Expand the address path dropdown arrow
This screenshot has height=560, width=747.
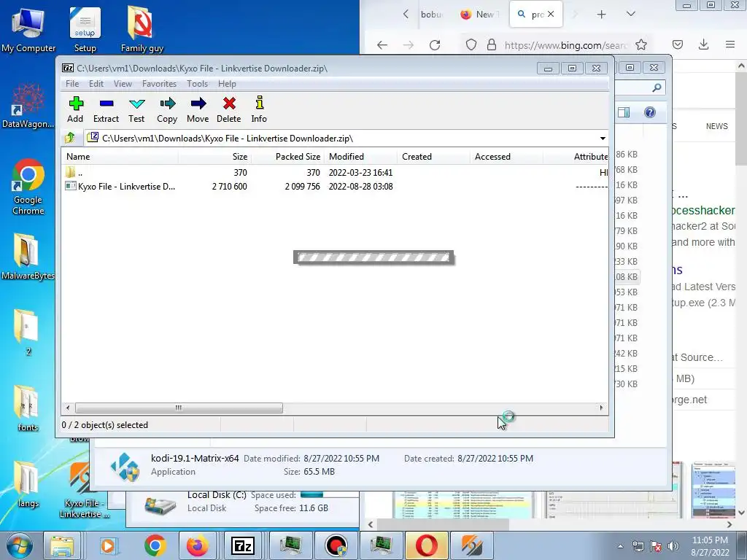(x=603, y=139)
